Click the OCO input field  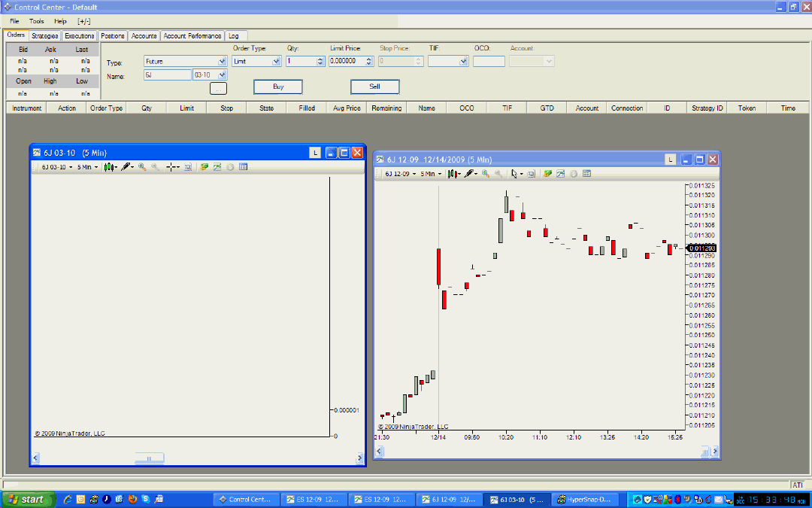(489, 61)
